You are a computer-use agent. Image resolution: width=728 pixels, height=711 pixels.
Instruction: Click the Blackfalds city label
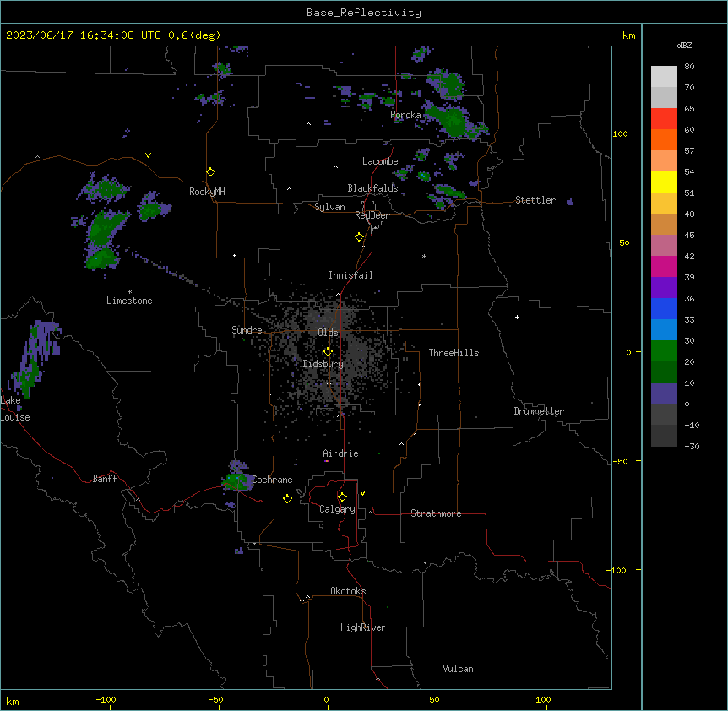(372, 188)
